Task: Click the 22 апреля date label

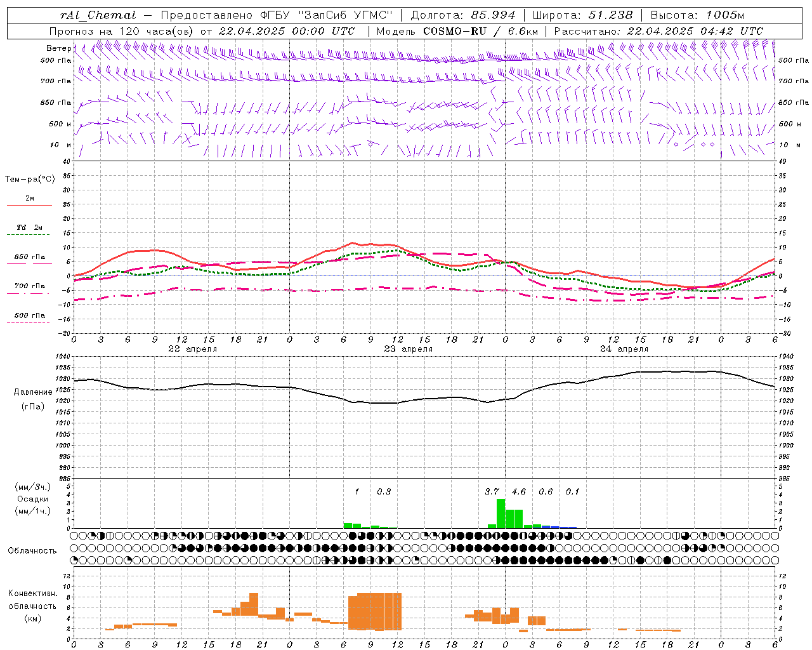Action: [193, 348]
